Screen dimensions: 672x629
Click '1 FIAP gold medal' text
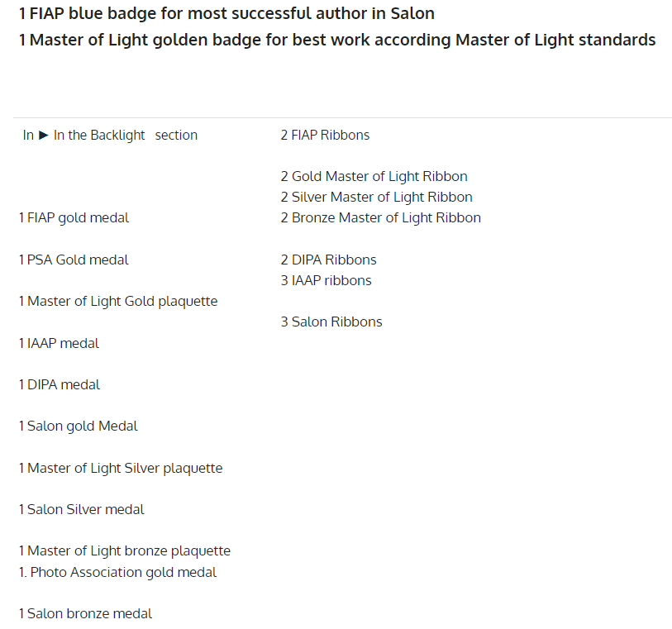coord(74,218)
